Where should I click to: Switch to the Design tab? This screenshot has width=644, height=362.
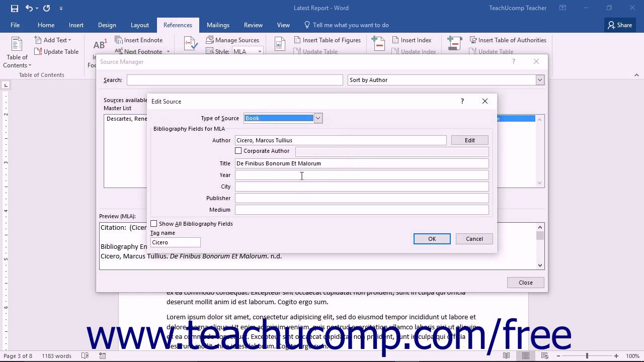point(107,25)
